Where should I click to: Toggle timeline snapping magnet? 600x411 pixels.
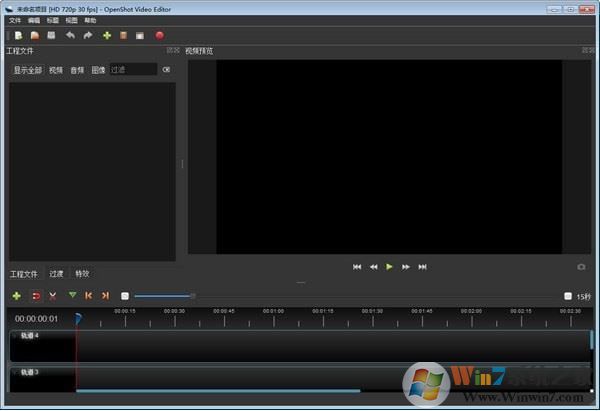[x=35, y=296]
